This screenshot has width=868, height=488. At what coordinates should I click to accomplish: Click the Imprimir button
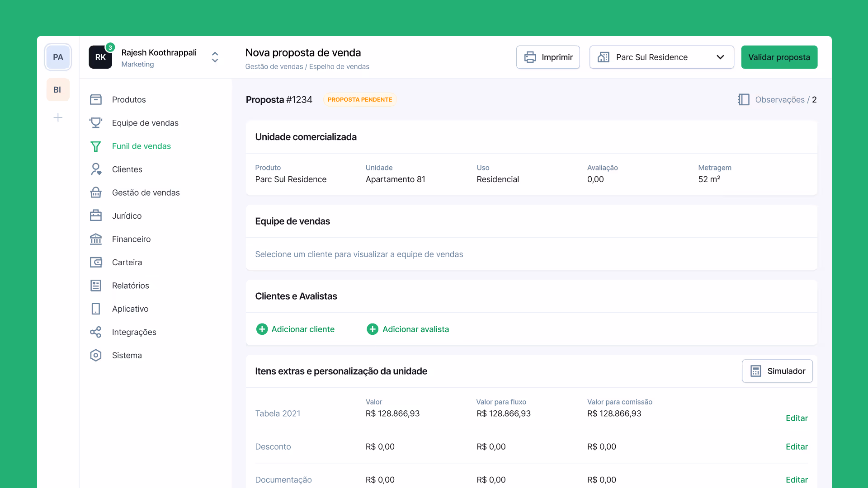[548, 57]
